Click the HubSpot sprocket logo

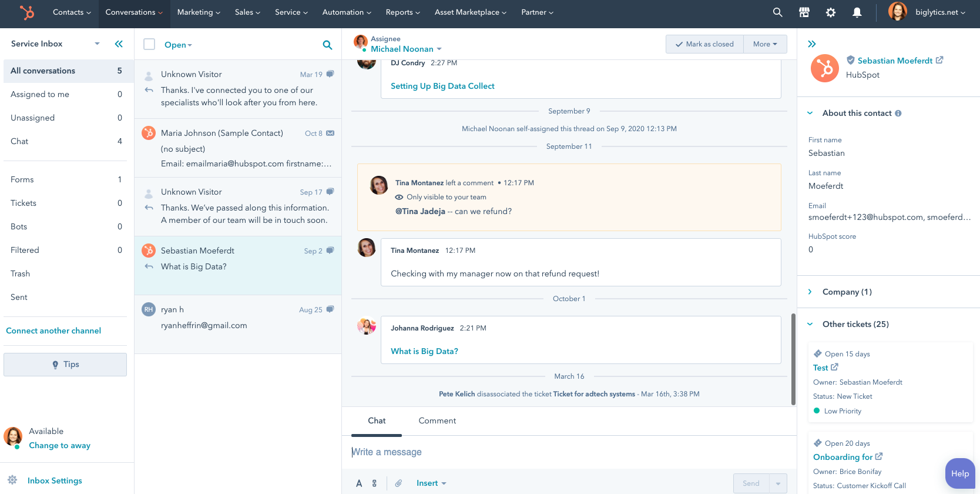[27, 12]
